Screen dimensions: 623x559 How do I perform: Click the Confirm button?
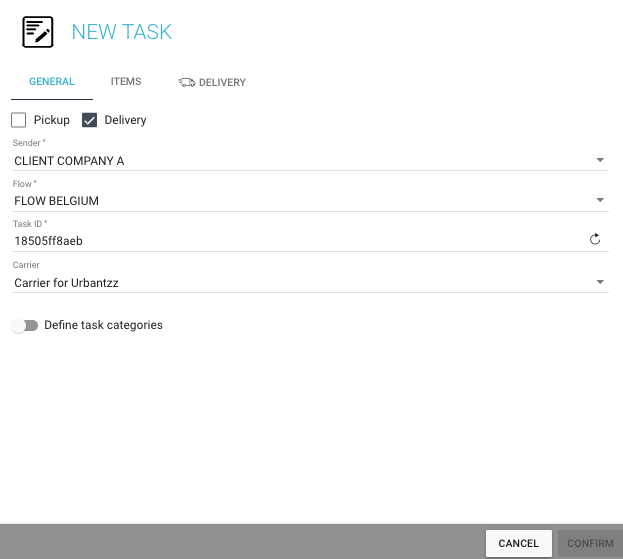(x=590, y=543)
